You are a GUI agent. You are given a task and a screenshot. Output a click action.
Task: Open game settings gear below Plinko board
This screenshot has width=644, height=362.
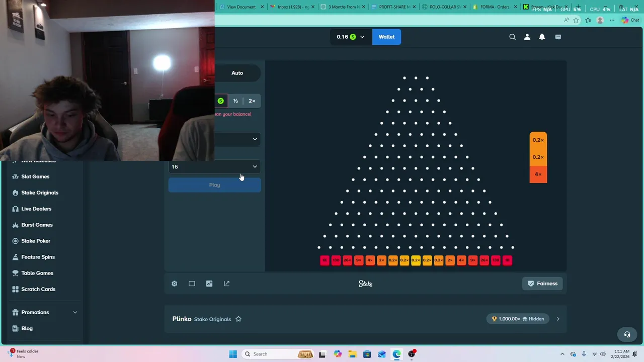click(x=175, y=284)
